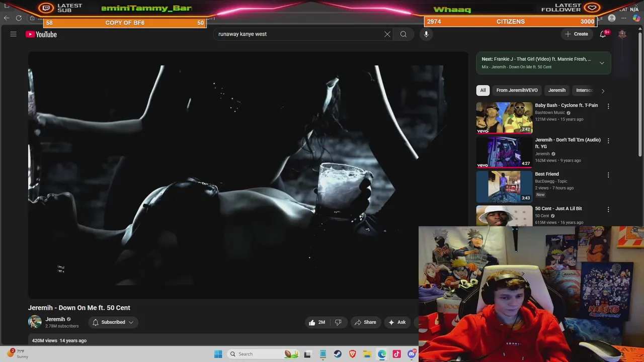
Task: Open the Brave browser taskbar icon
Action: click(x=353, y=354)
